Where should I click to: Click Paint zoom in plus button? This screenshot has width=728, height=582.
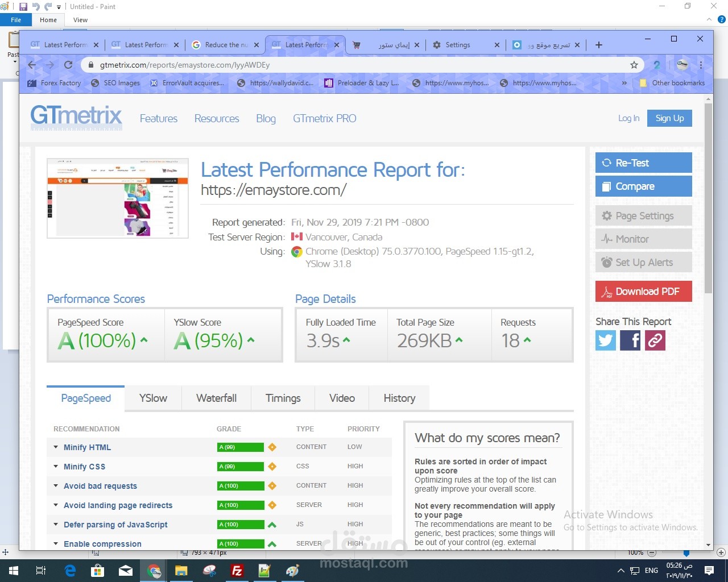[721, 552]
